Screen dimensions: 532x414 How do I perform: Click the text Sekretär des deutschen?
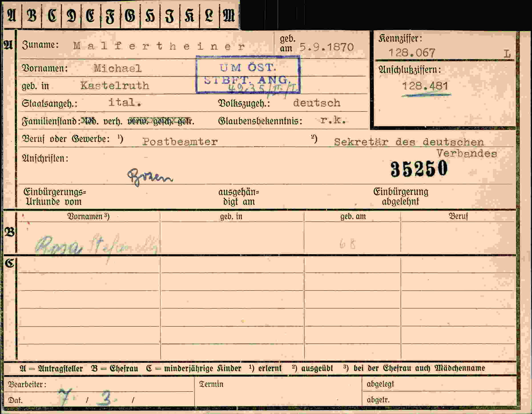[409, 142]
